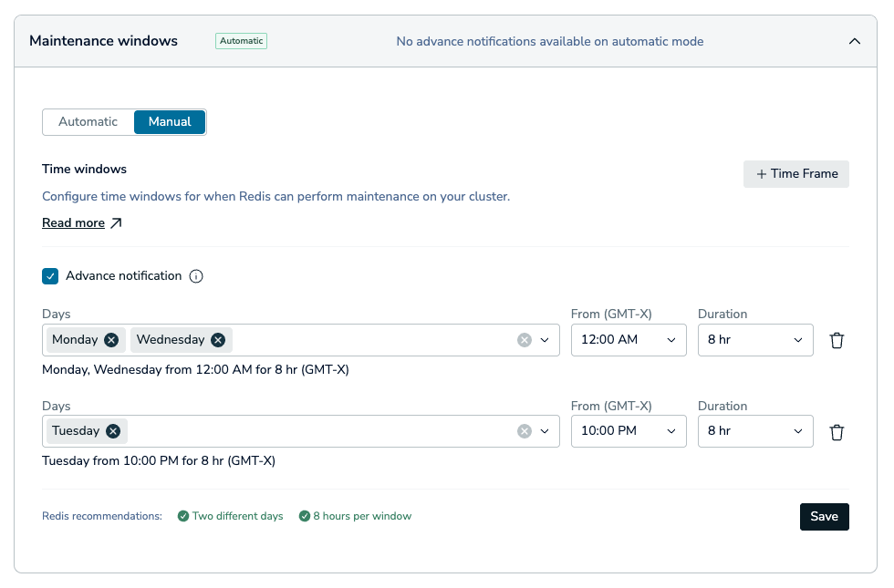Uncheck the Advance notification checkbox
894x588 pixels.
(x=50, y=276)
